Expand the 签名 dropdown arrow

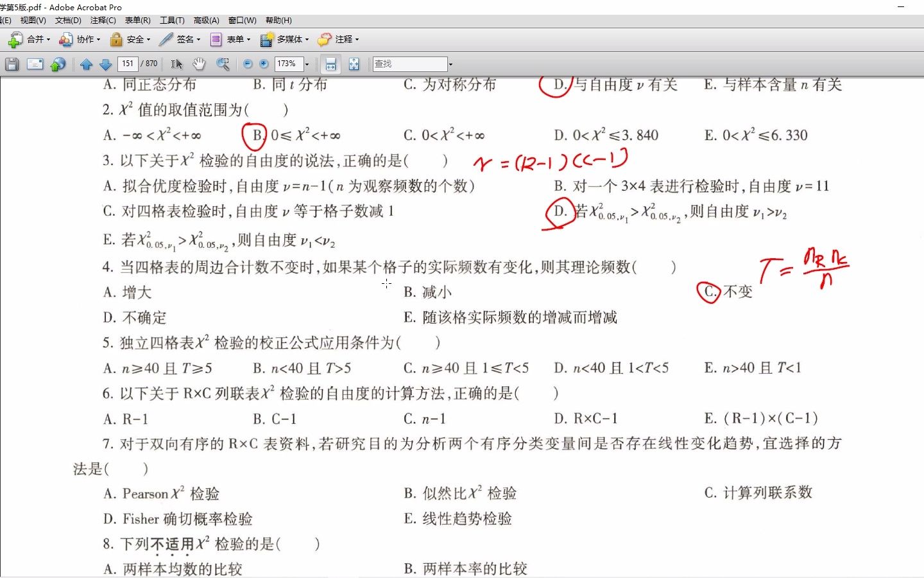click(x=198, y=40)
